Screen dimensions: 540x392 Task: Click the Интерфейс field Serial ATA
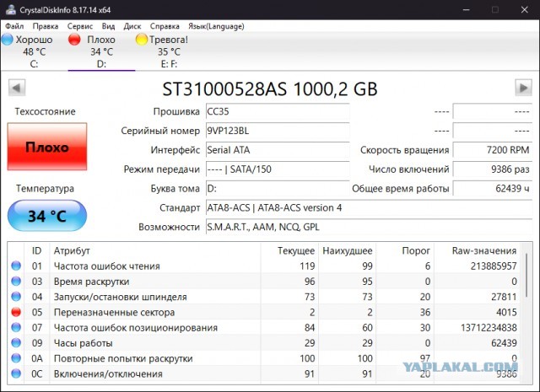click(x=278, y=150)
